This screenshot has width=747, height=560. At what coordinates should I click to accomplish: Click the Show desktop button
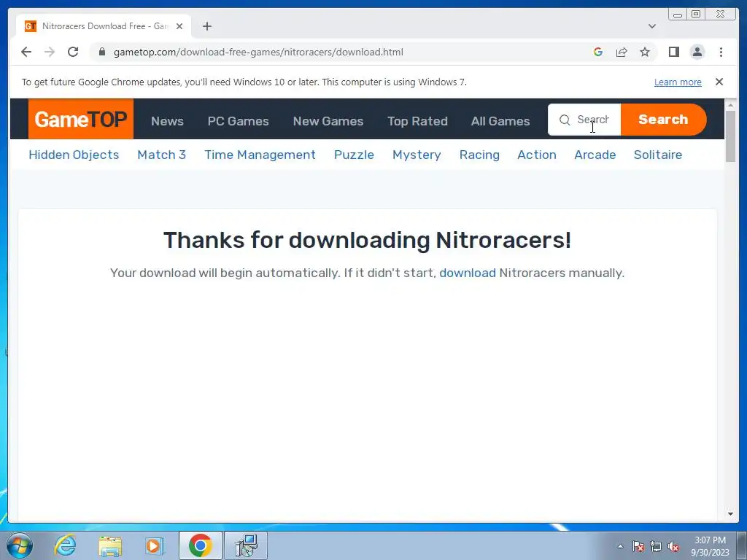pyautogui.click(x=742, y=545)
